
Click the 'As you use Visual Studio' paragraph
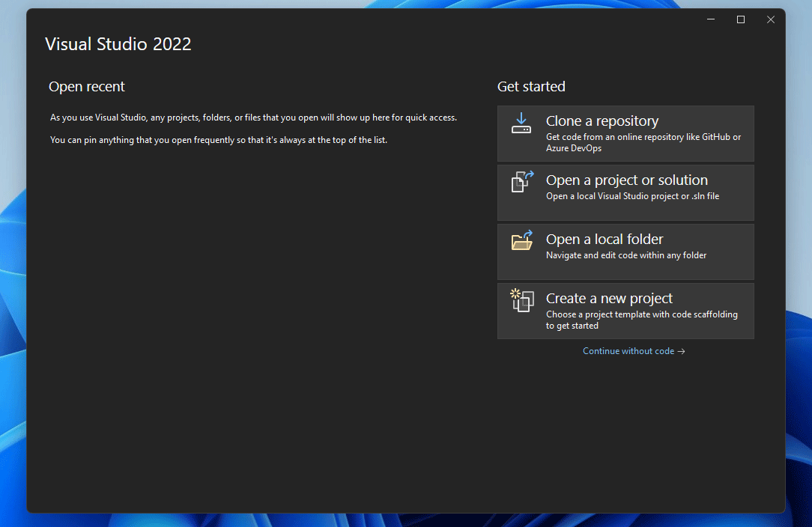click(253, 118)
